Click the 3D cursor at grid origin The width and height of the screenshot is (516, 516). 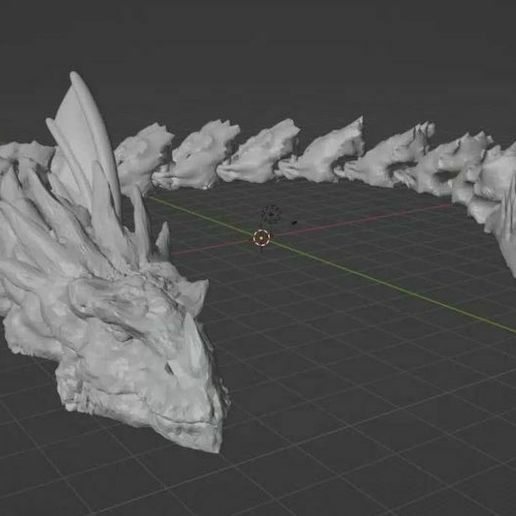[261, 238]
